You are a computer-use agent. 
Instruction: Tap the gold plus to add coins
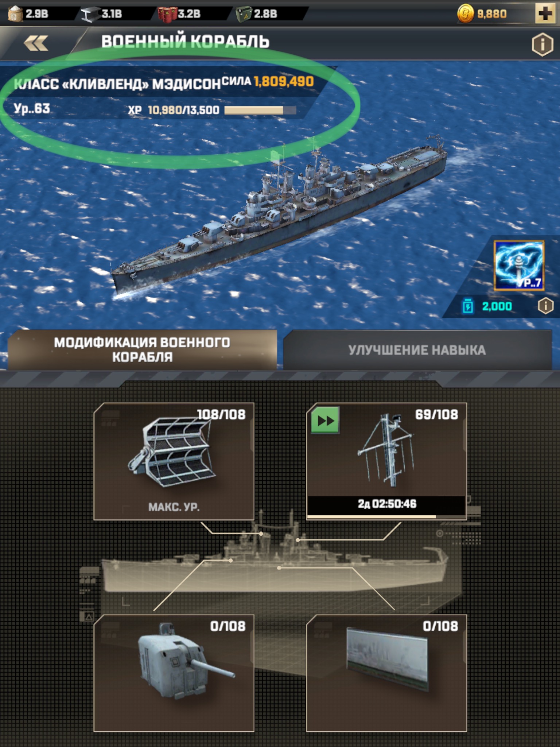(545, 13)
